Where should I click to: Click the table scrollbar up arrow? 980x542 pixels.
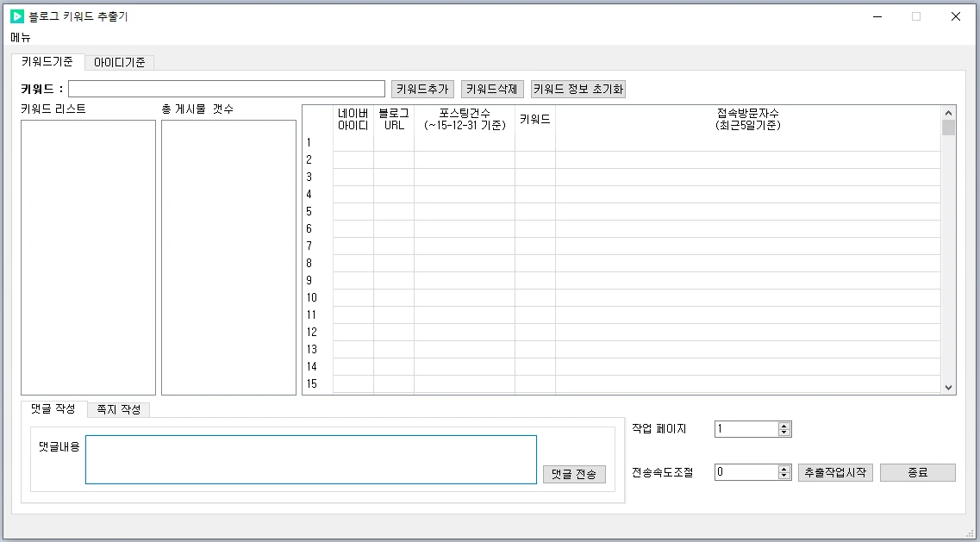click(x=948, y=111)
